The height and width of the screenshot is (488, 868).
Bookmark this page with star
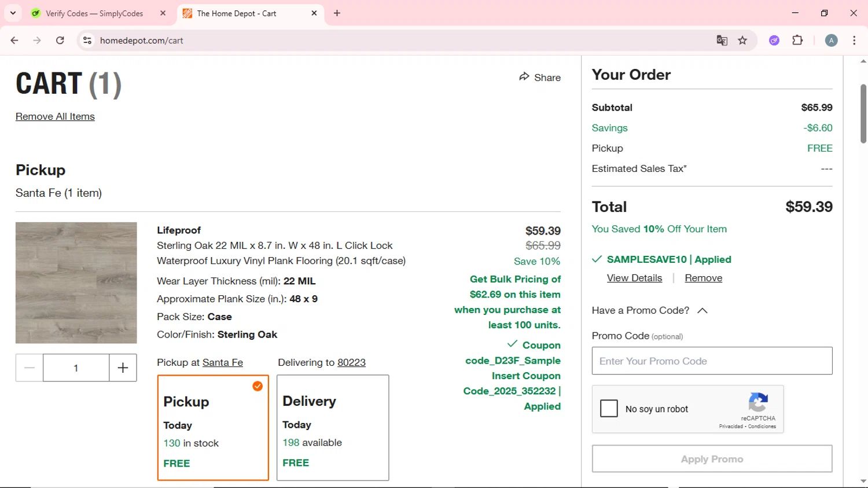[x=742, y=41]
